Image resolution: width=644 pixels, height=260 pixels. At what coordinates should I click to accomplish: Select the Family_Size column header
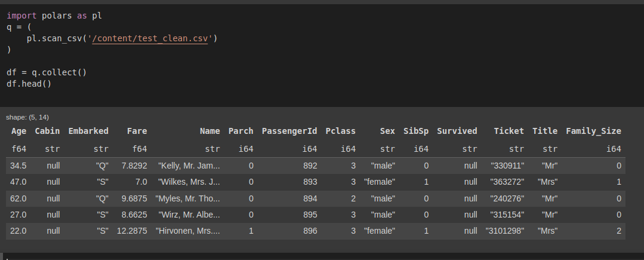pyautogui.click(x=593, y=131)
